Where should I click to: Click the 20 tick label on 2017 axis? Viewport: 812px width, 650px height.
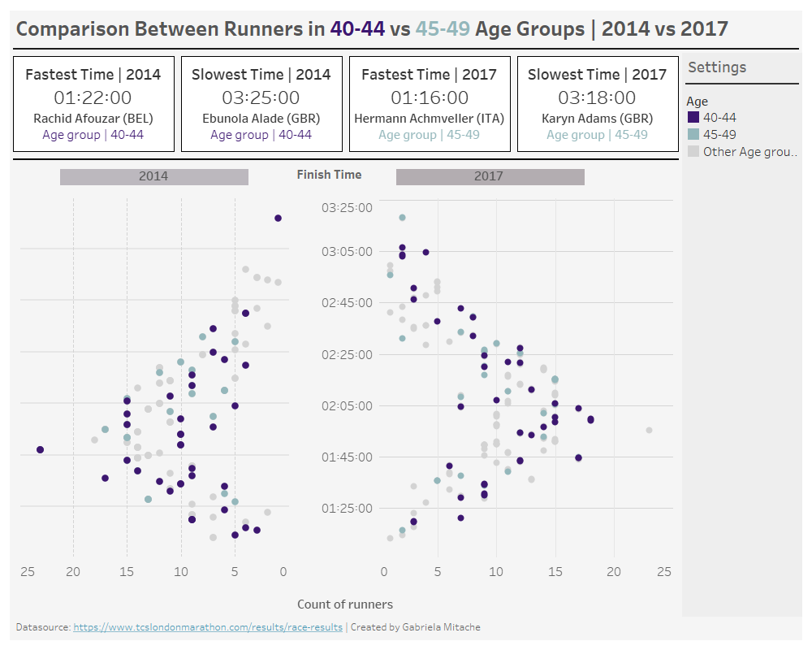614,572
